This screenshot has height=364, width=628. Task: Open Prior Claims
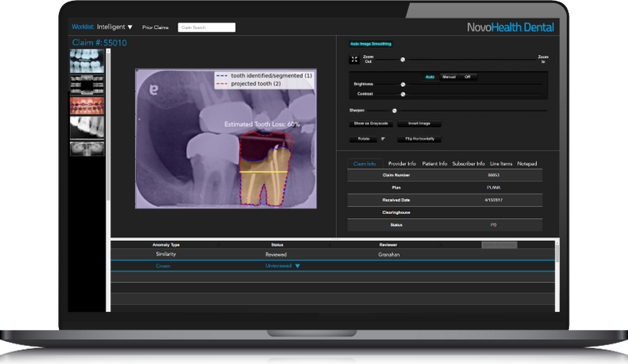click(155, 27)
